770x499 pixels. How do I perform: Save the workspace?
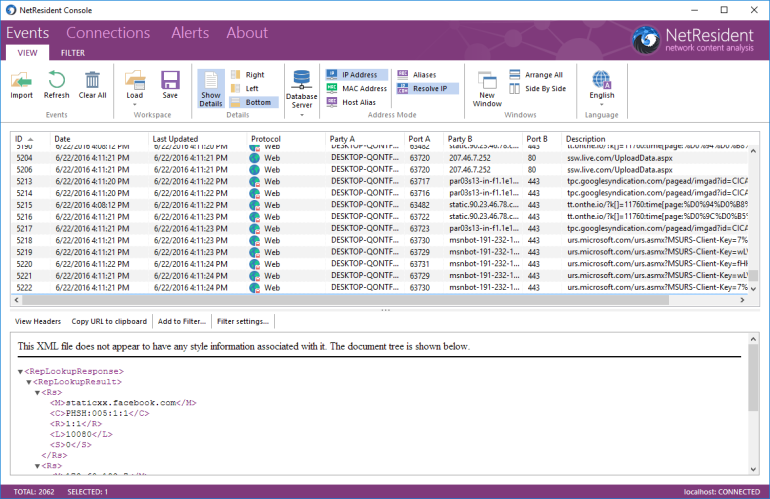click(170, 85)
